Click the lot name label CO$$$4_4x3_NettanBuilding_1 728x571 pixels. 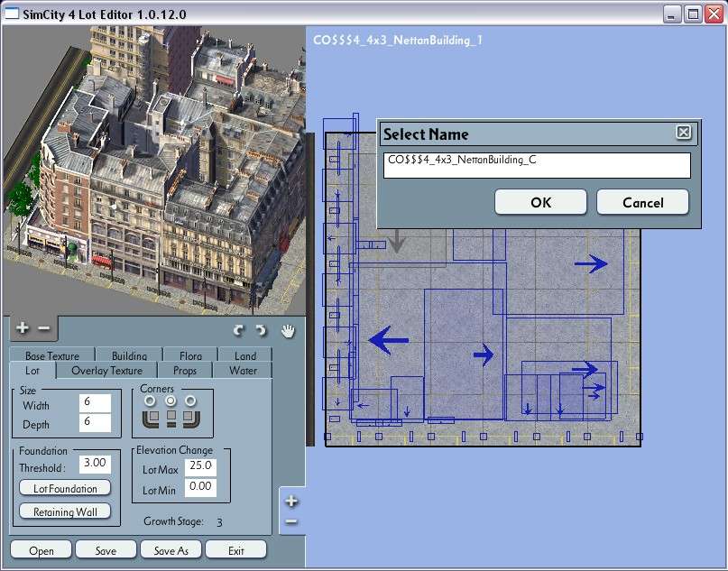click(x=398, y=41)
